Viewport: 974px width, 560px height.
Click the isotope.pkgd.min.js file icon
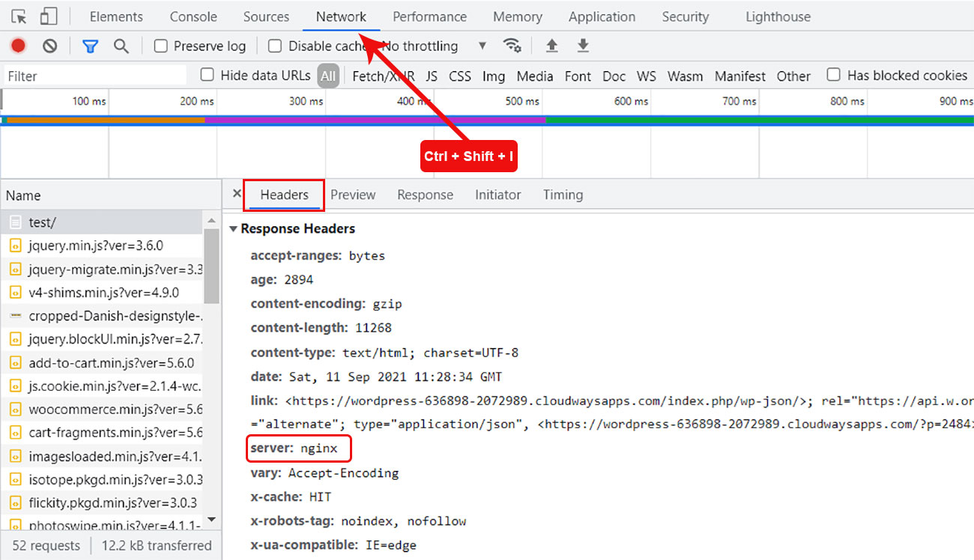(x=16, y=479)
